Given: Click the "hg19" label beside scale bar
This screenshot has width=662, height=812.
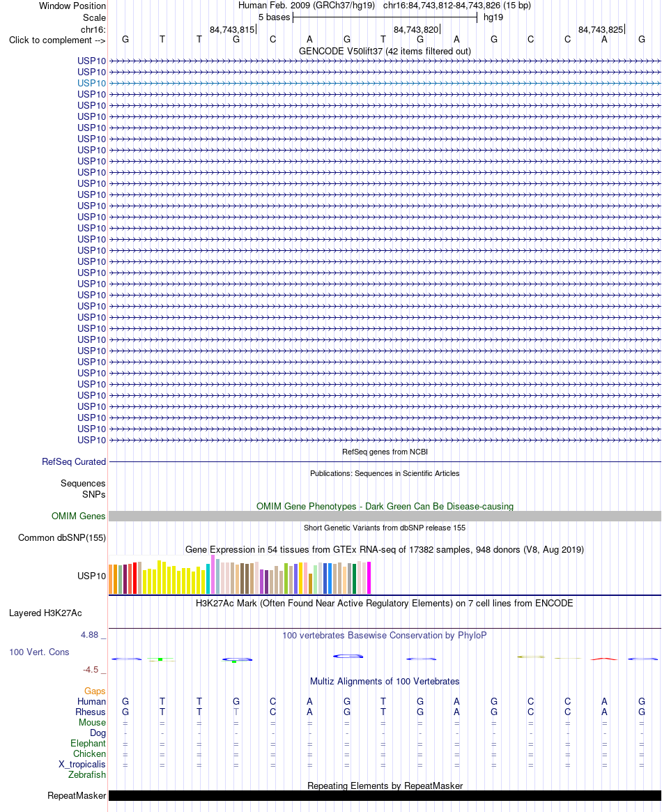Looking at the screenshot, I should tap(493, 17).
